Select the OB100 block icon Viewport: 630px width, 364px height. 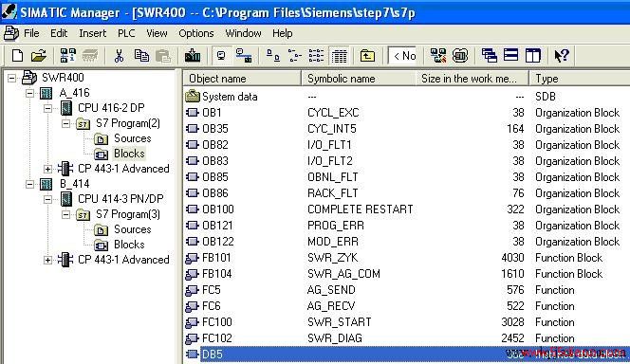pyautogui.click(x=193, y=209)
